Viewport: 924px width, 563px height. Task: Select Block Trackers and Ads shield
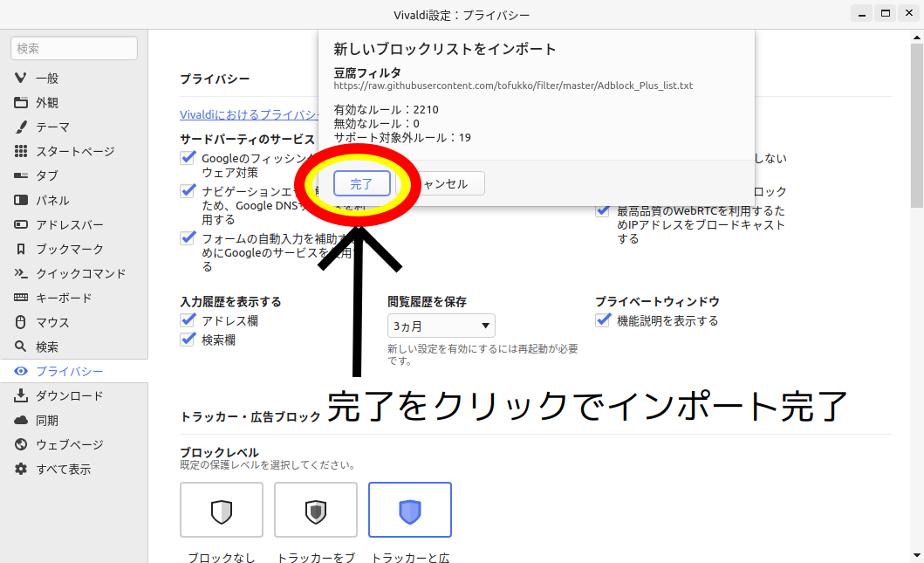pyautogui.click(x=410, y=510)
